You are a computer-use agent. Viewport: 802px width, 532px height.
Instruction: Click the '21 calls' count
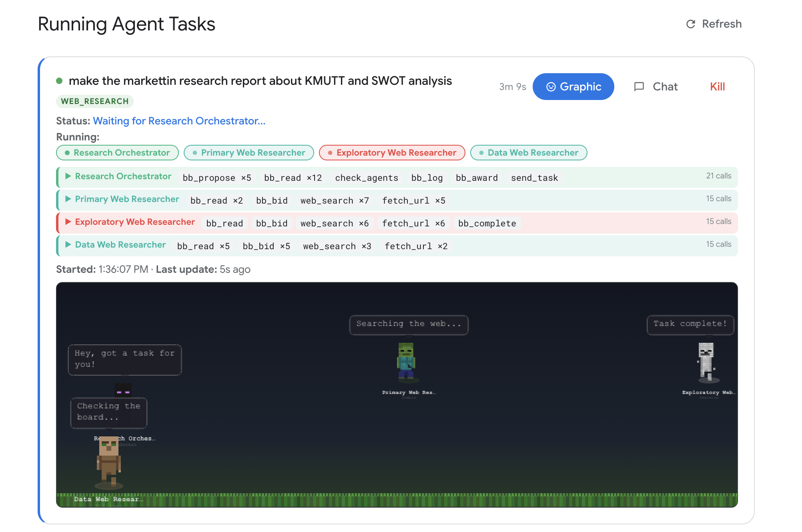[718, 176]
